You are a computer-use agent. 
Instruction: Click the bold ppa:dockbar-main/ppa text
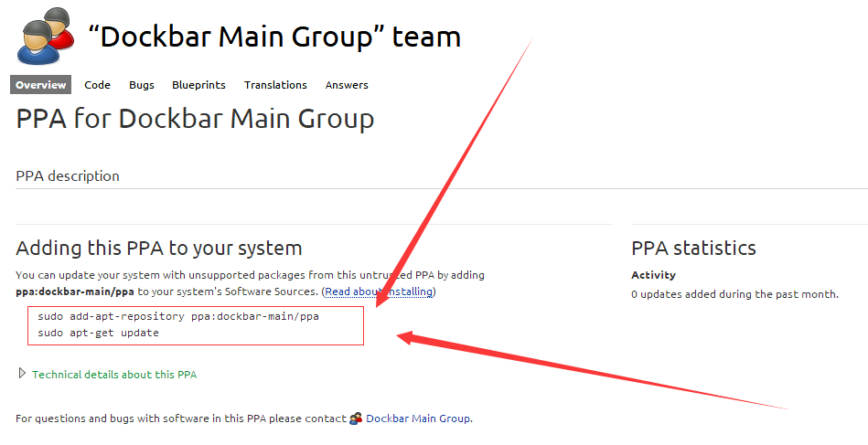(75, 291)
